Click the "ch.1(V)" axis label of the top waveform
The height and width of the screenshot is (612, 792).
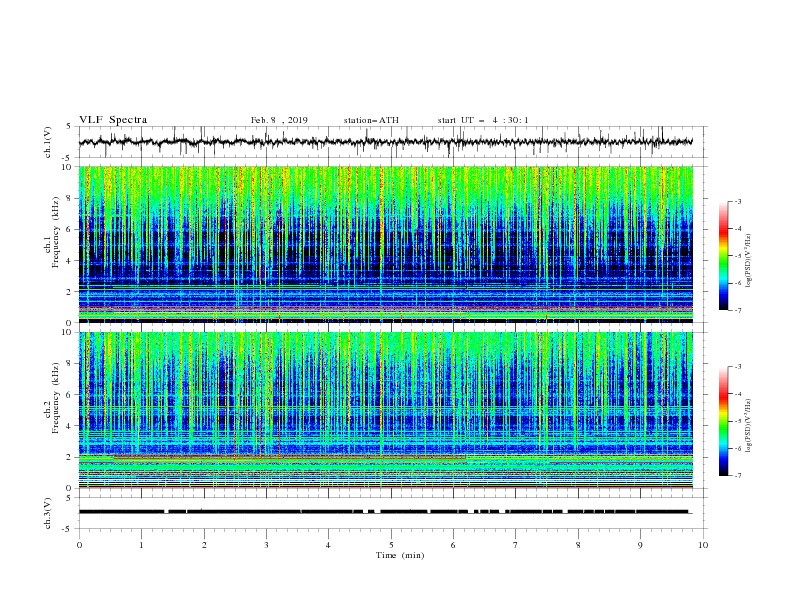(x=48, y=142)
